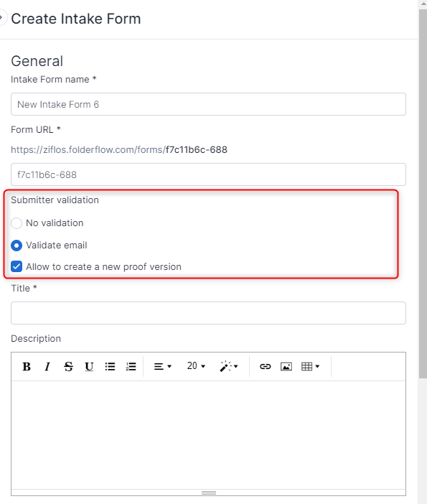Click the Intake Form name field
The width and height of the screenshot is (427, 504).
point(208,104)
